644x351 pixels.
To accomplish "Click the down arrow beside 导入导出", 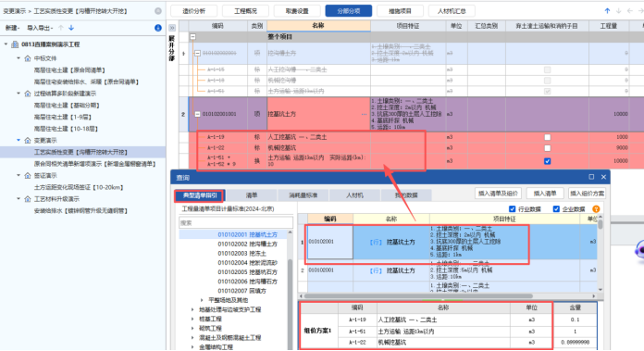I will (x=71, y=28).
